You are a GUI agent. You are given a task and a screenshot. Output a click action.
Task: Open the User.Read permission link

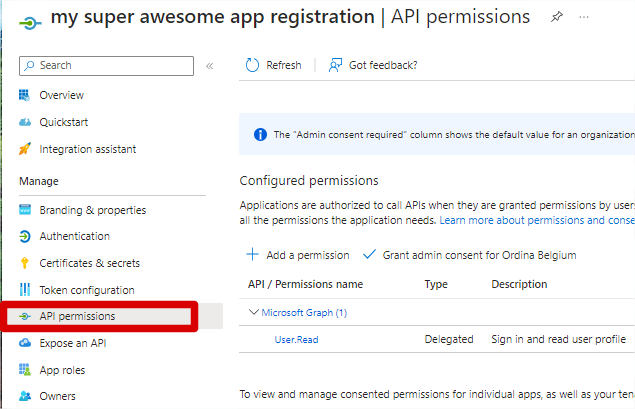pos(296,339)
